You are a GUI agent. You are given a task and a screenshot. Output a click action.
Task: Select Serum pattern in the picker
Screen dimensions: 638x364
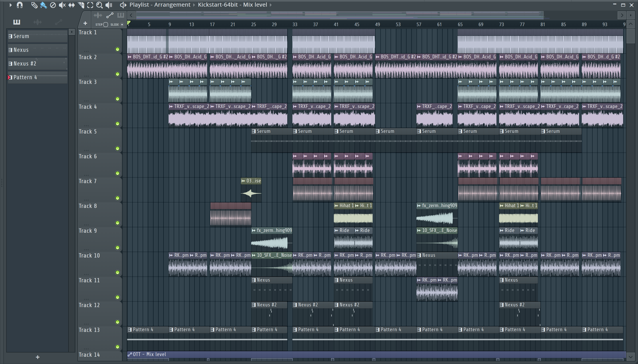[37, 36]
